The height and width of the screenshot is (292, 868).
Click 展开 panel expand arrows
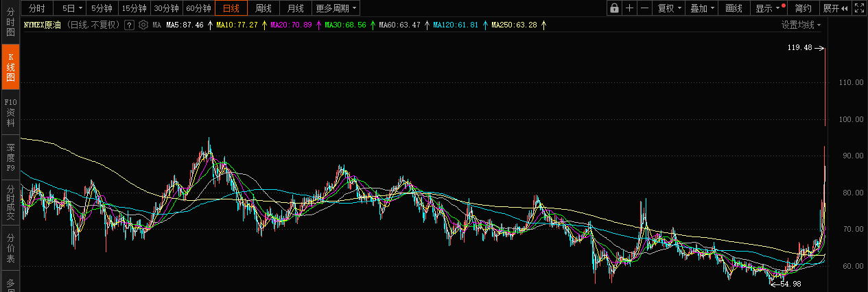835,8
